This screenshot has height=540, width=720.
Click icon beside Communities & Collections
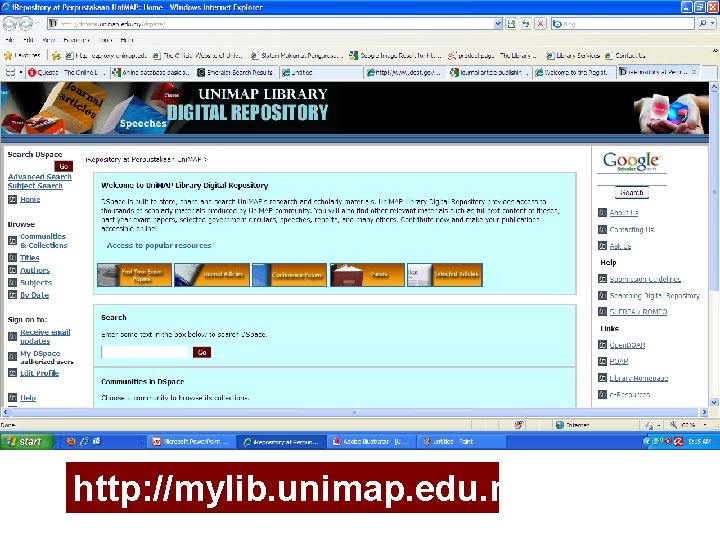coord(13,240)
